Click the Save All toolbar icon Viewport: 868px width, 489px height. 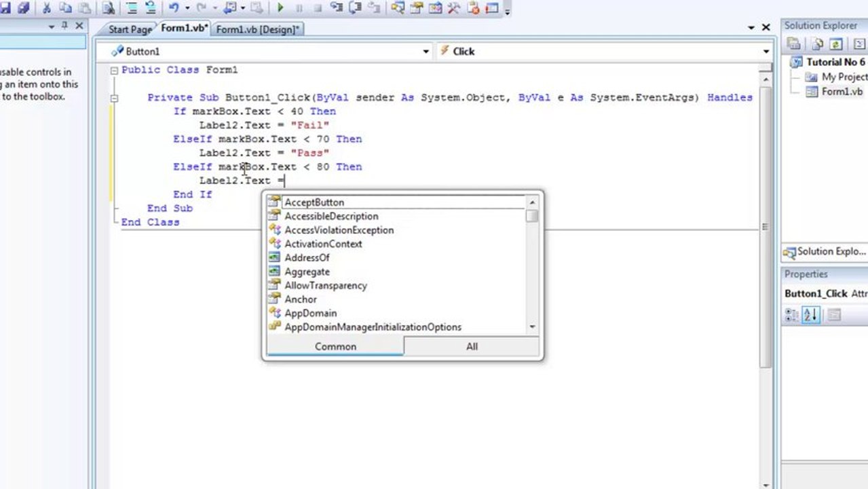tap(24, 8)
